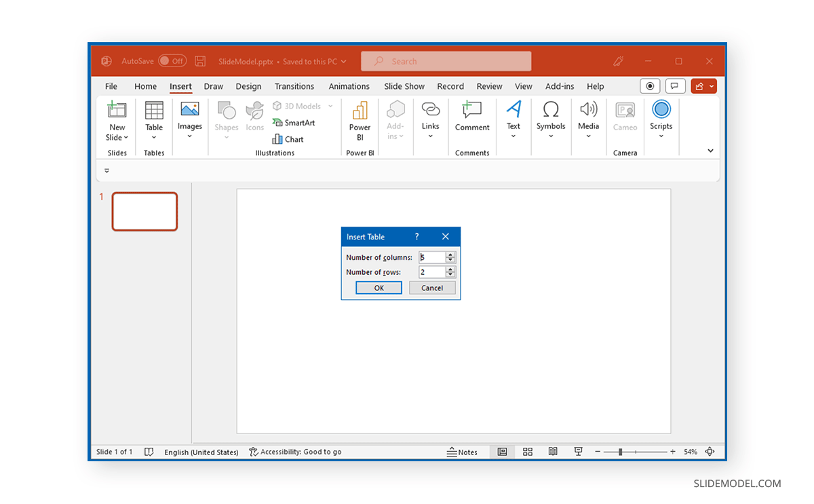
Task: Switch to Normal view in status bar
Action: (502, 452)
